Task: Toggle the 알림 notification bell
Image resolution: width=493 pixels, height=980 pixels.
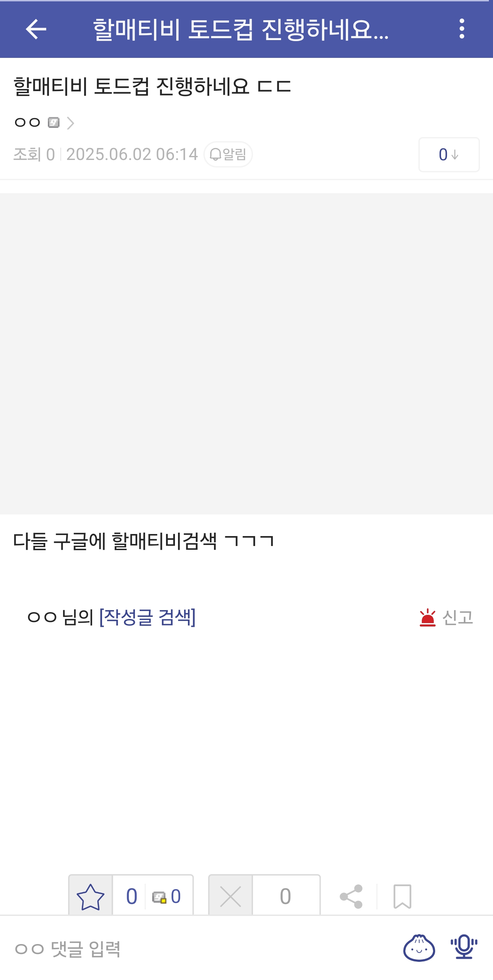Action: pos(228,154)
